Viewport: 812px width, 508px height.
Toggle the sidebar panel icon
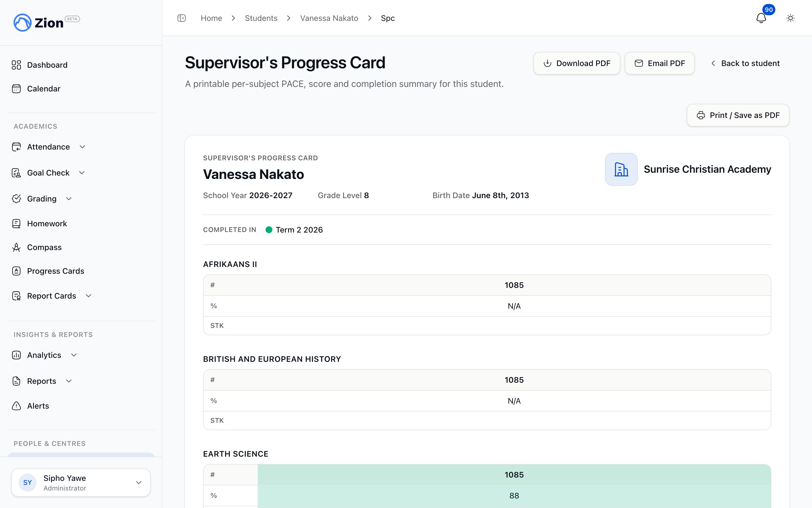click(x=182, y=18)
